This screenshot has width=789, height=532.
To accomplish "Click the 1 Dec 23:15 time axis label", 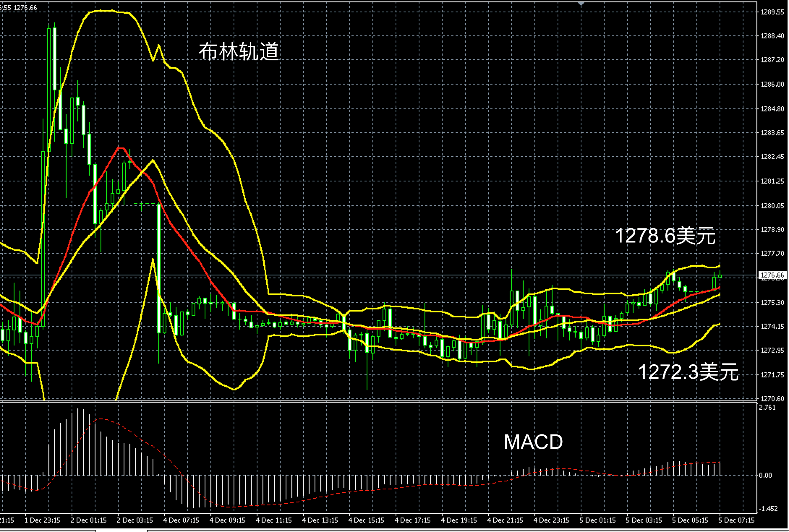I will (42, 520).
